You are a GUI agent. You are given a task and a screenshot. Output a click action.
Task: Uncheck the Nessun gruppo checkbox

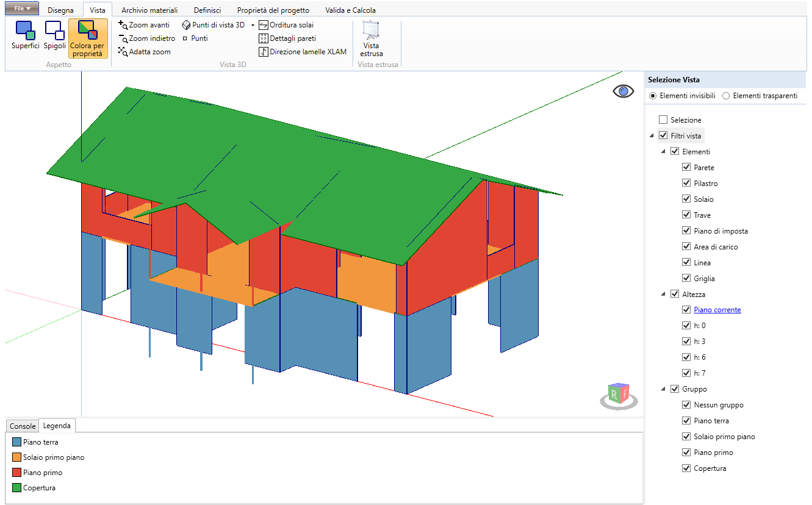(686, 405)
